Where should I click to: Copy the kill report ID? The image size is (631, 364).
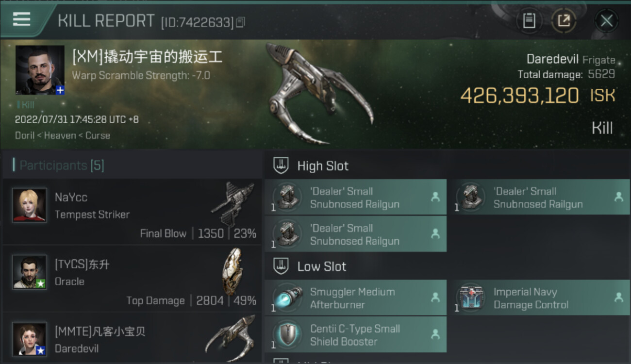pos(241,22)
